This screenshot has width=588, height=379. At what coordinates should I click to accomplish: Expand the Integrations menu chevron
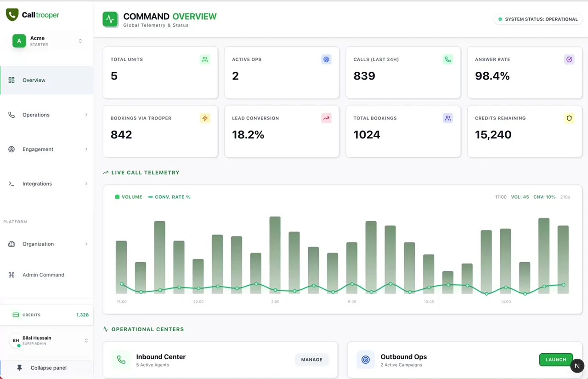tap(86, 184)
